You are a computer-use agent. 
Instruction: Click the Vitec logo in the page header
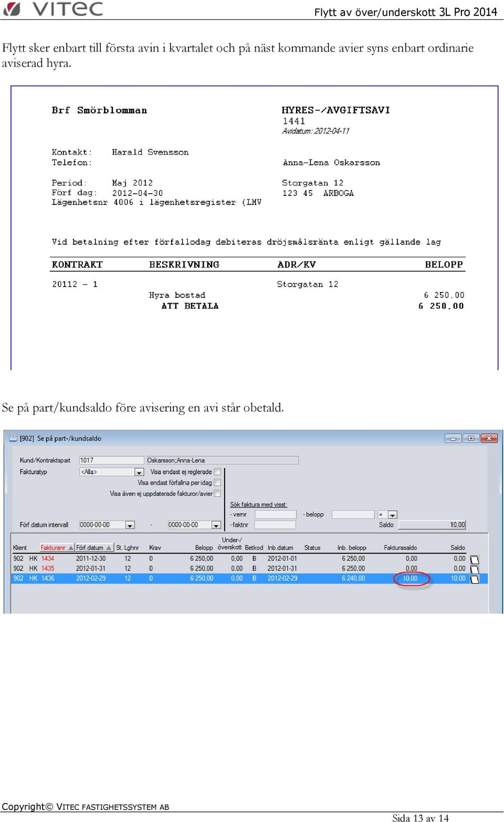[52, 9]
